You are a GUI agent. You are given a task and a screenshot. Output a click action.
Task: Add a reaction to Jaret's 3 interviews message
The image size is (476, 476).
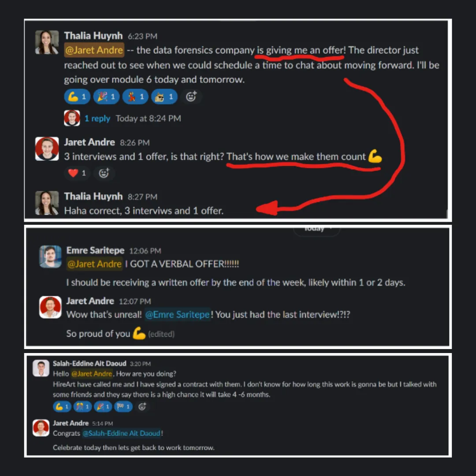coord(104,173)
